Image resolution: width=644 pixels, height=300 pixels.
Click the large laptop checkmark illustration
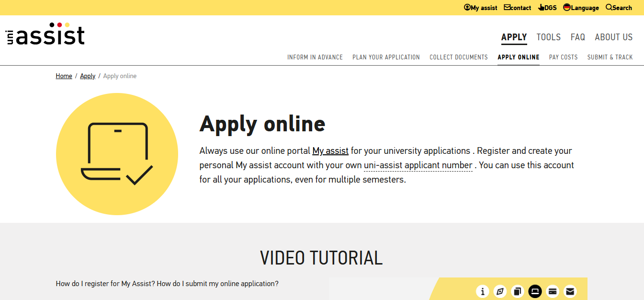click(117, 154)
